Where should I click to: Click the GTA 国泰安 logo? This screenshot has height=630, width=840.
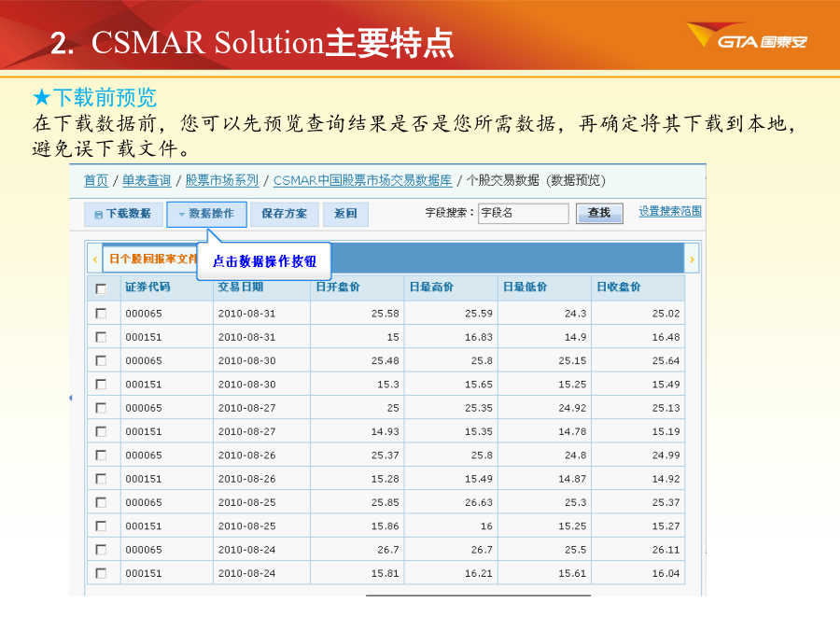748,35
